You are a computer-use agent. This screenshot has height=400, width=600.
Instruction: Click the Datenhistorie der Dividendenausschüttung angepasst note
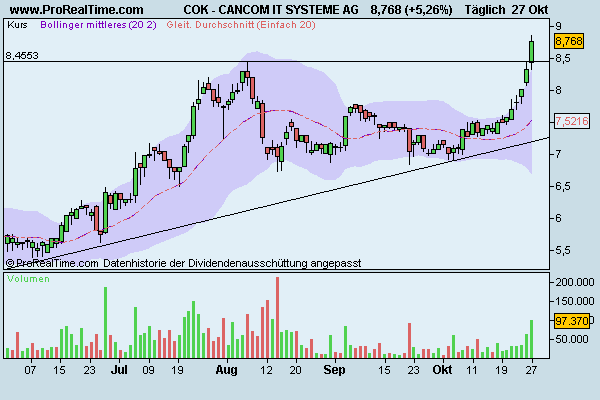click(x=232, y=263)
